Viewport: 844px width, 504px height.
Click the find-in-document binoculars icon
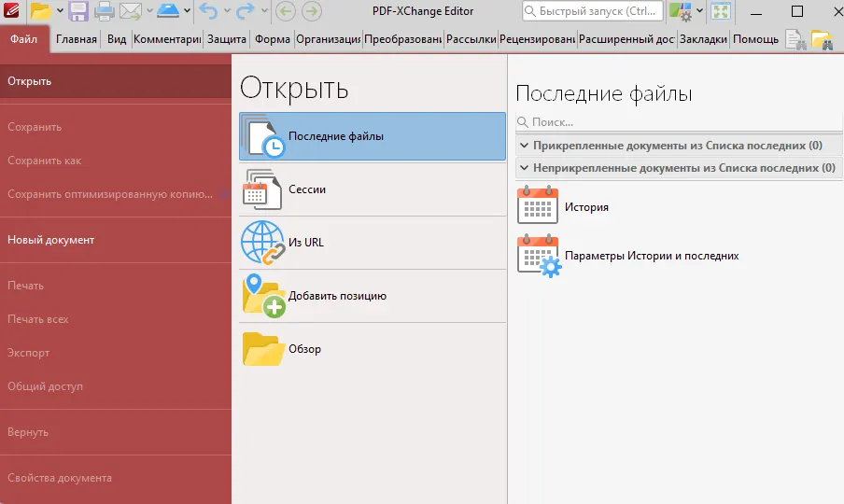click(795, 40)
